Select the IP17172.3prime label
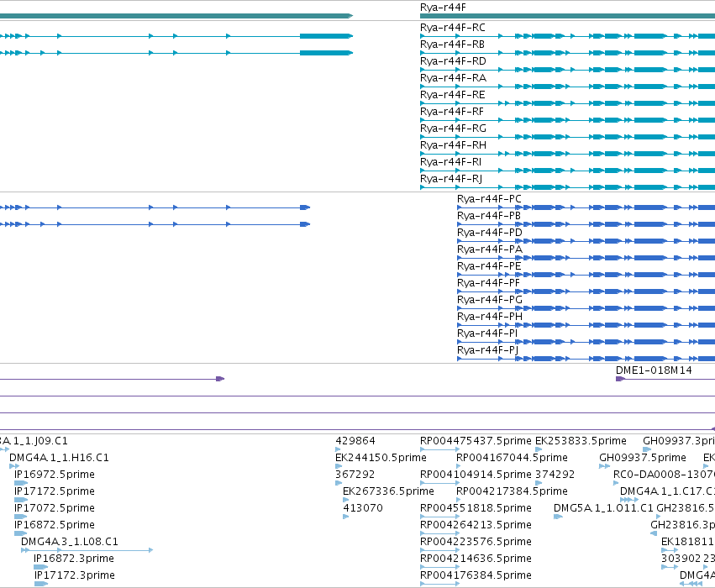Viewport: 715px width, 588px height. [x=74, y=575]
